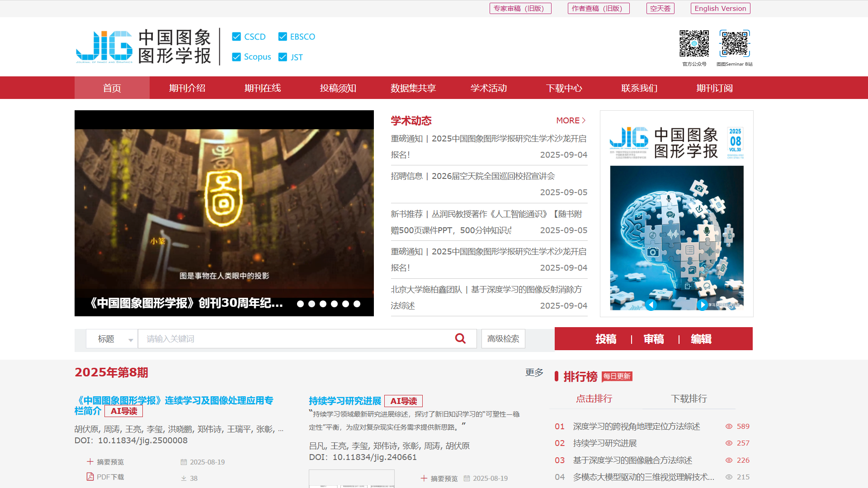Open the 期刊在线 navigation menu
Screen dimensions: 868x488
point(263,88)
